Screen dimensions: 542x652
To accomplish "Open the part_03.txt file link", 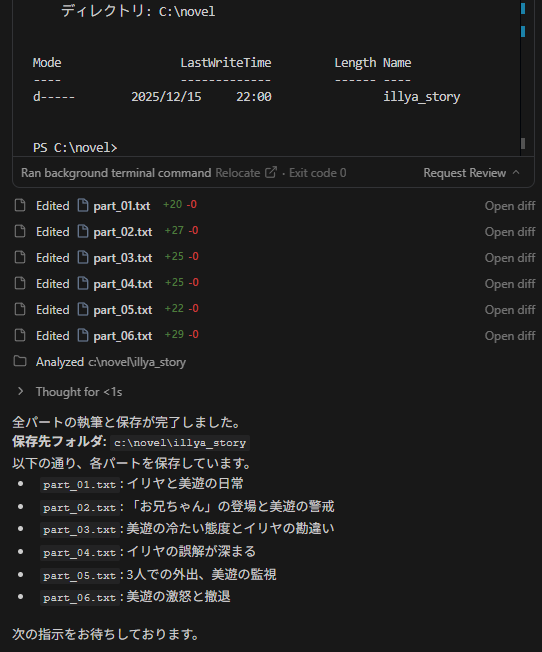I will (x=123, y=258).
